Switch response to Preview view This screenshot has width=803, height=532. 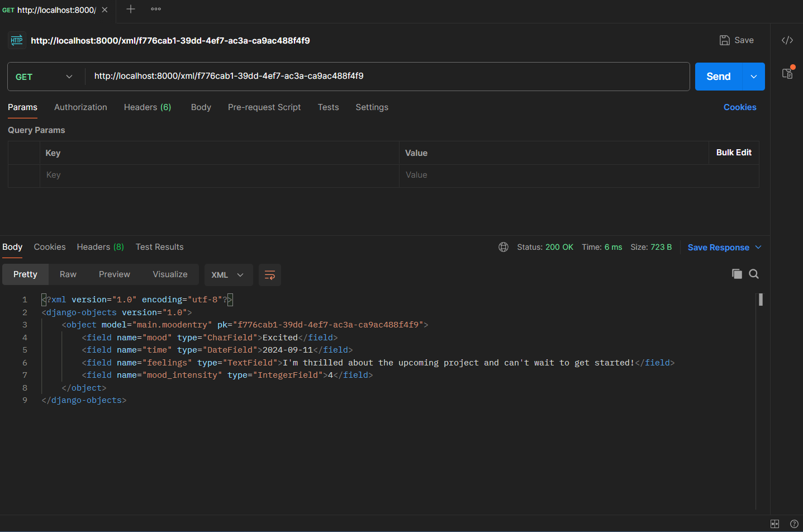click(115, 274)
